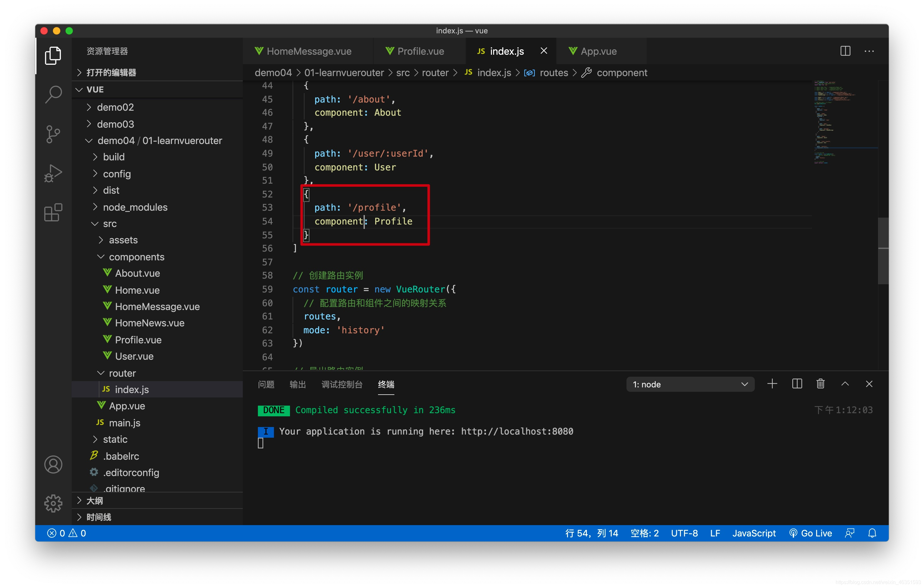This screenshot has width=924, height=588.
Task: Collapse the router folder in explorer
Action: click(157, 373)
